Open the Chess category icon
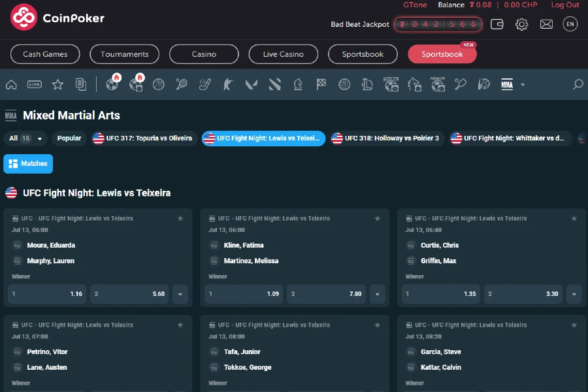 pos(298,84)
